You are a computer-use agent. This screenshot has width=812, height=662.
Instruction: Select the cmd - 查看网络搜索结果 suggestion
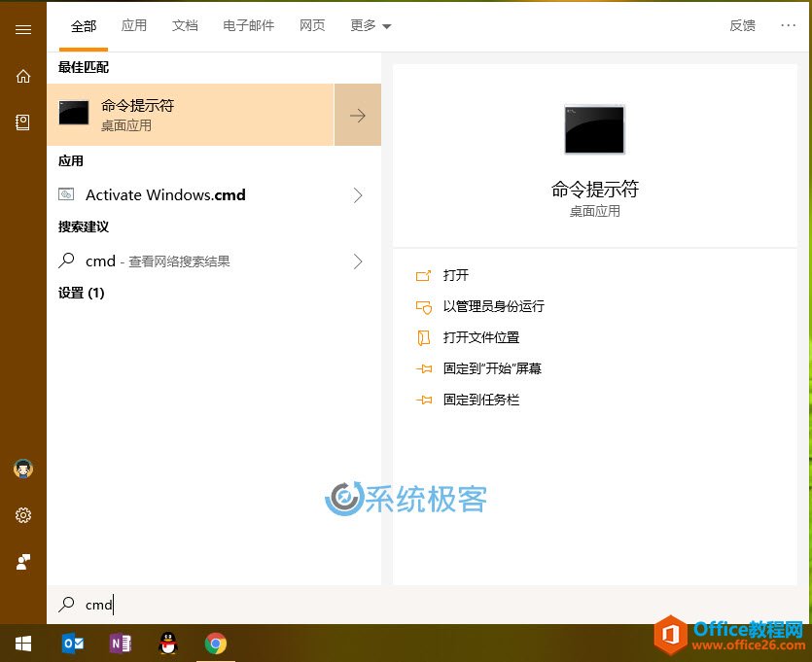(158, 261)
